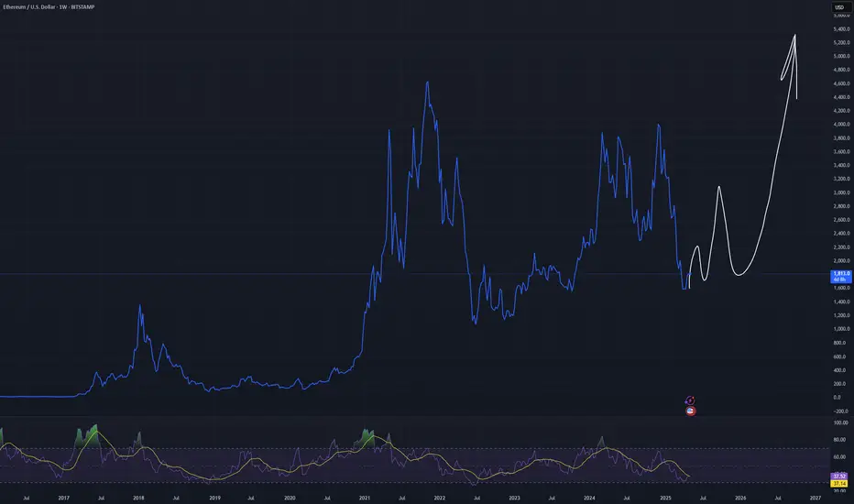The width and height of the screenshot is (854, 504).
Task: Click the purple lightning event icon
Action: pos(690,400)
